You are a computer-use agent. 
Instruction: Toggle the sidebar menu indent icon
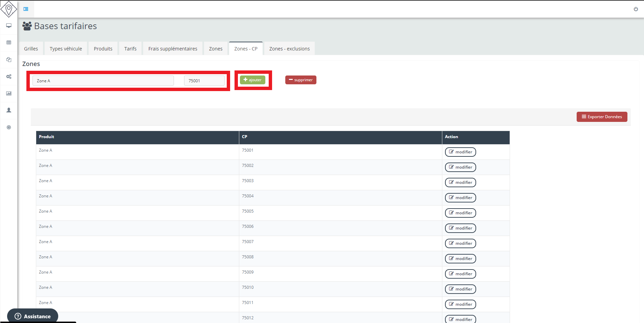(26, 9)
